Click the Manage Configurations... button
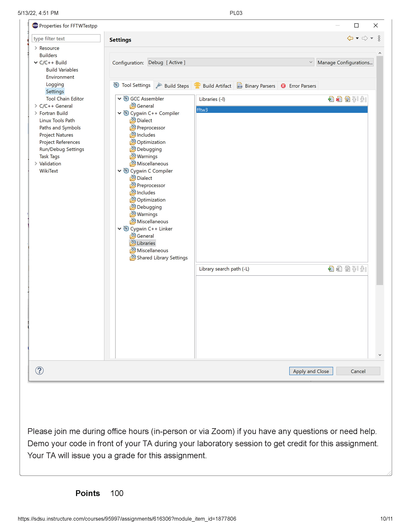Viewport: 411px width, 532px height. click(x=345, y=62)
